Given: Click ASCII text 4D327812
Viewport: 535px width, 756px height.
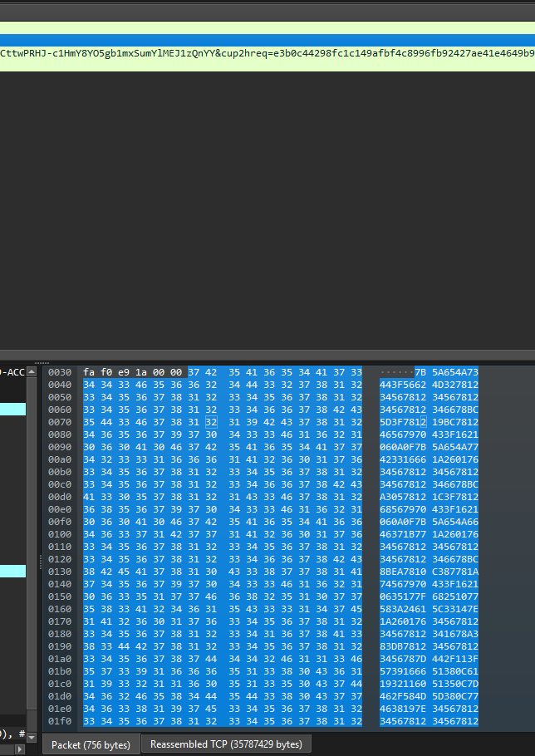Looking at the screenshot, I should (x=455, y=385).
